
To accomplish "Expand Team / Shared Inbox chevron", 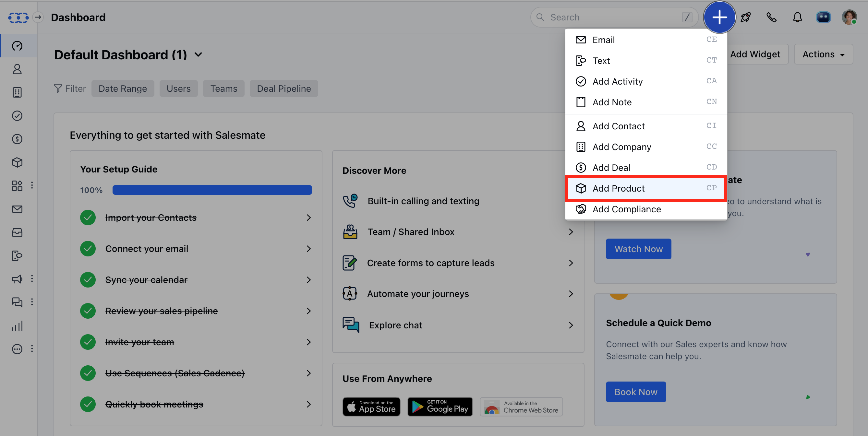I will [571, 232].
